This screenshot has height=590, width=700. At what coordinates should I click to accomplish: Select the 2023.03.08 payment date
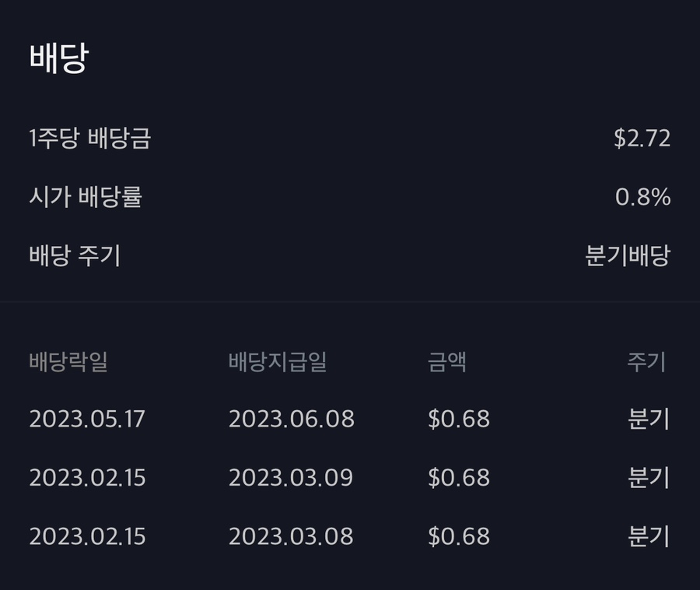291,536
